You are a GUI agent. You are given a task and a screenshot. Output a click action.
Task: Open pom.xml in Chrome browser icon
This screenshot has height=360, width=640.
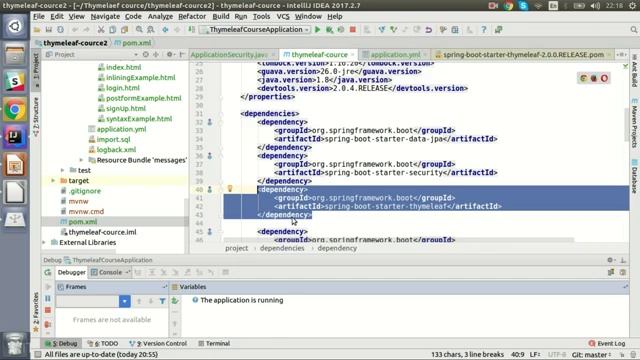pyautogui.click(x=584, y=78)
